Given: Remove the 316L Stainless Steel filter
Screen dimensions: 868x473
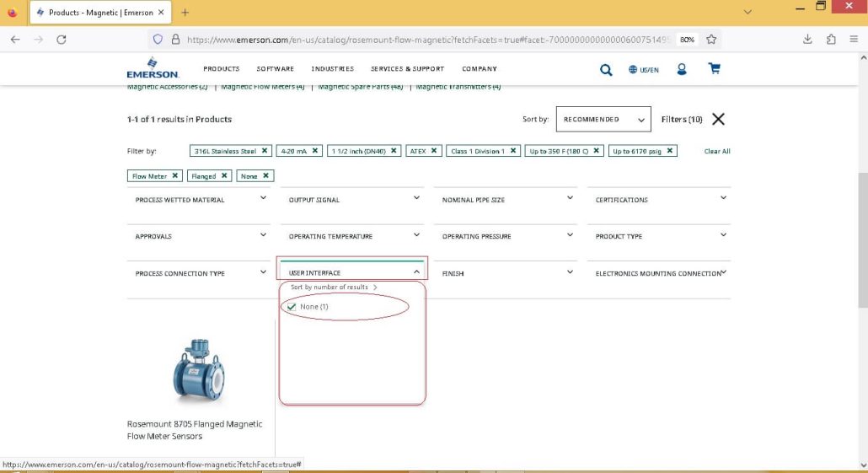Looking at the screenshot, I should click(265, 151).
